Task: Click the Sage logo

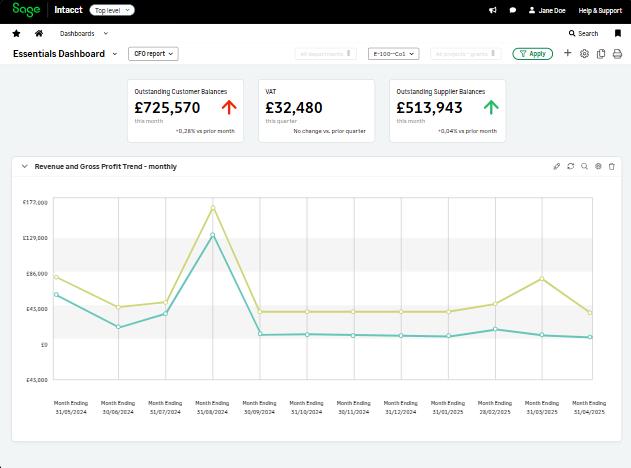Action: pyautogui.click(x=26, y=10)
